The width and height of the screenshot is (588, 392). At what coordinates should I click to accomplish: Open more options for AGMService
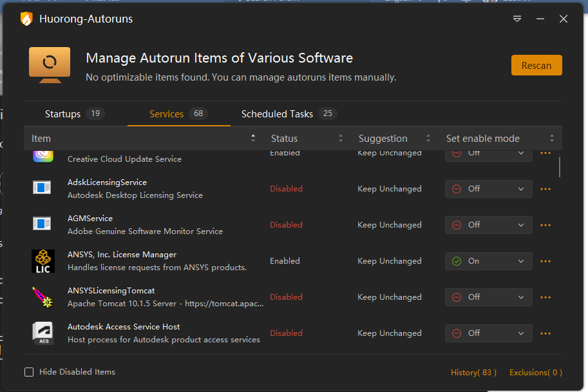[x=545, y=225]
